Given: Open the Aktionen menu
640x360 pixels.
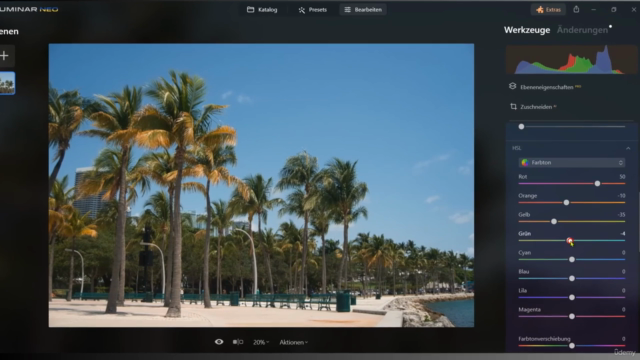Looking at the screenshot, I should 293,342.
